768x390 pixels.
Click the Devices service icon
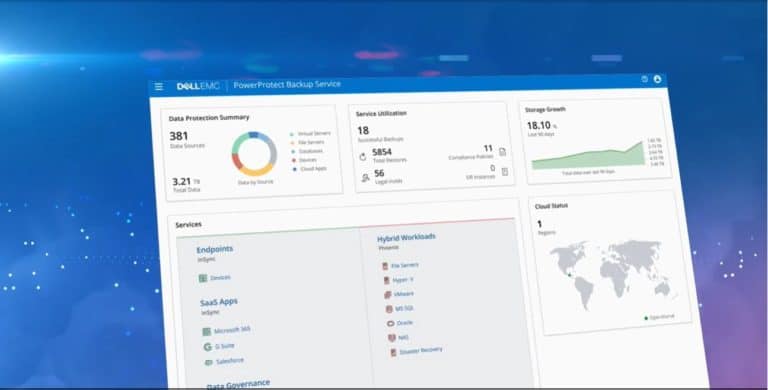[203, 278]
